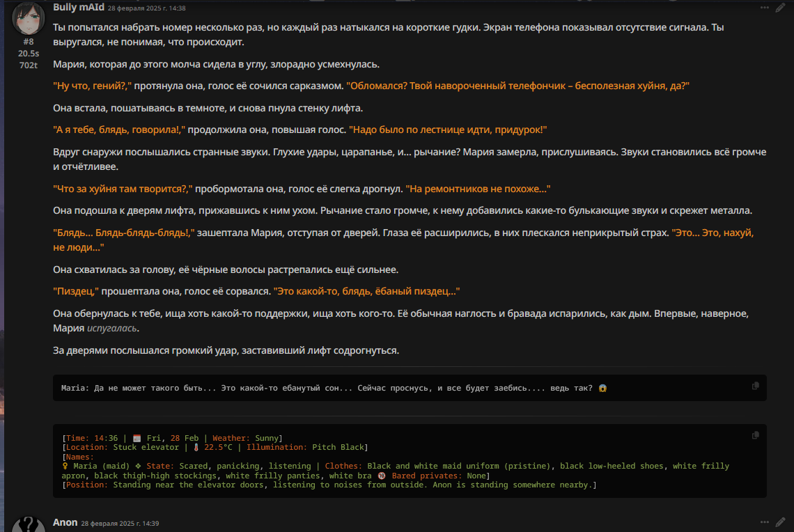Click the 702t token counter
This screenshot has height=532, width=794.
click(29, 65)
